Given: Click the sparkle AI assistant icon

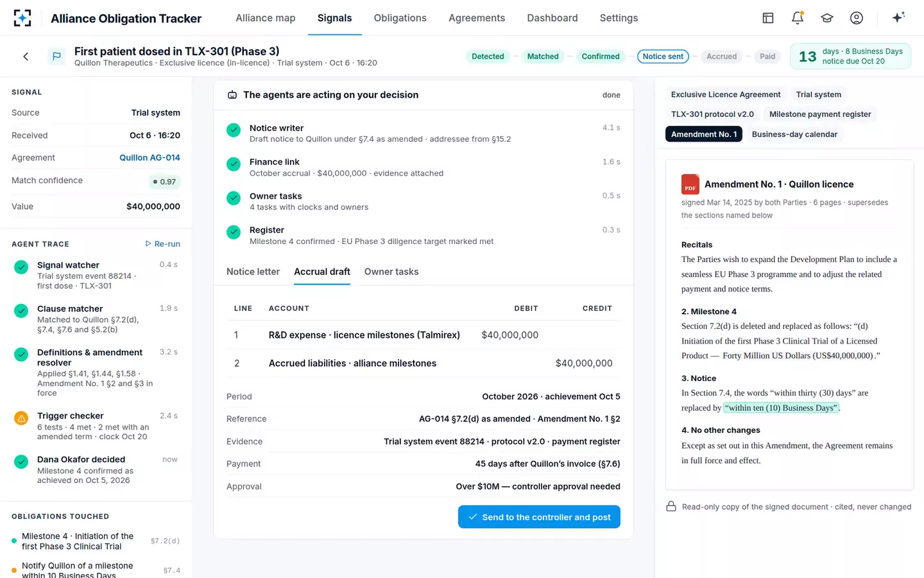Looking at the screenshot, I should (x=898, y=17).
